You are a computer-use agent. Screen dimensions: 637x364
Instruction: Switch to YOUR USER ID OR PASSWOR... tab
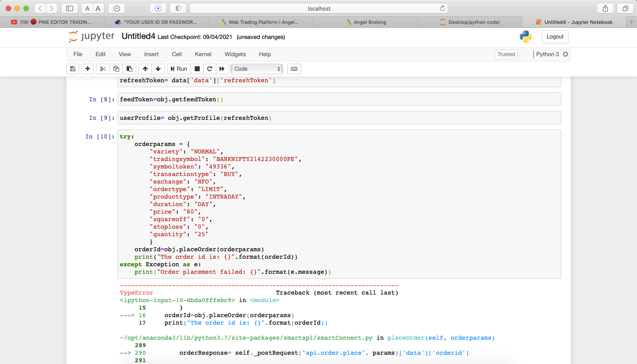coord(156,22)
